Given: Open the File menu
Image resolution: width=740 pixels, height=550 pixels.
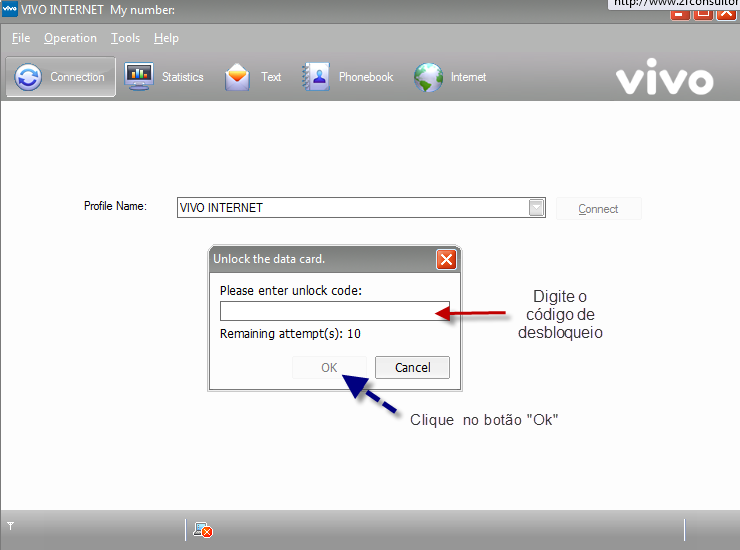Looking at the screenshot, I should pyautogui.click(x=21, y=38).
